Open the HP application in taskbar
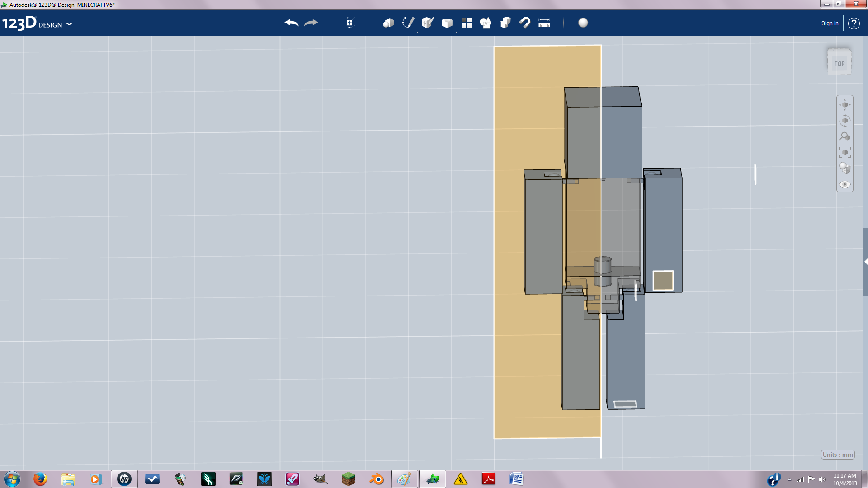 [x=124, y=479]
